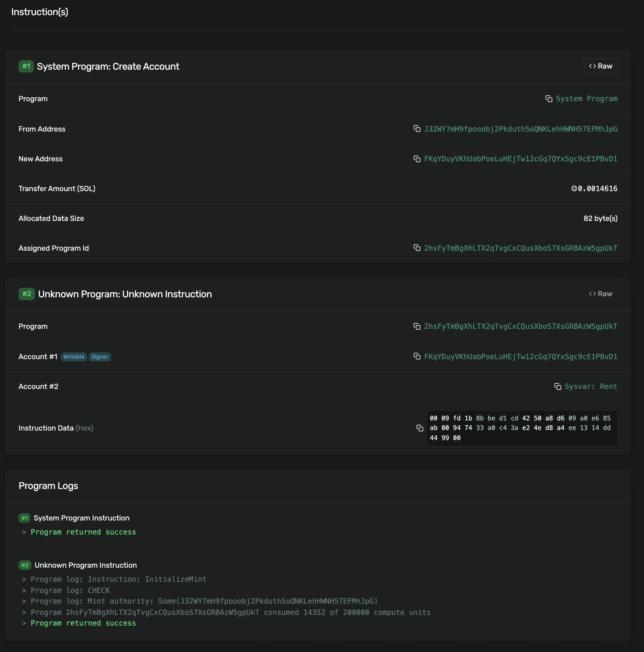Click the Signer badge on Account #1
The height and width of the screenshot is (652, 644).
tap(99, 357)
